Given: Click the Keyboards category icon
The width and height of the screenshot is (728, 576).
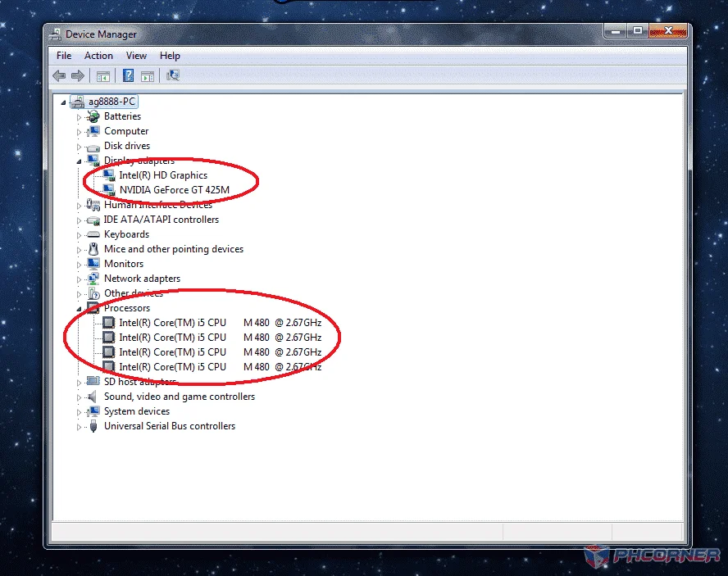Looking at the screenshot, I should (93, 234).
